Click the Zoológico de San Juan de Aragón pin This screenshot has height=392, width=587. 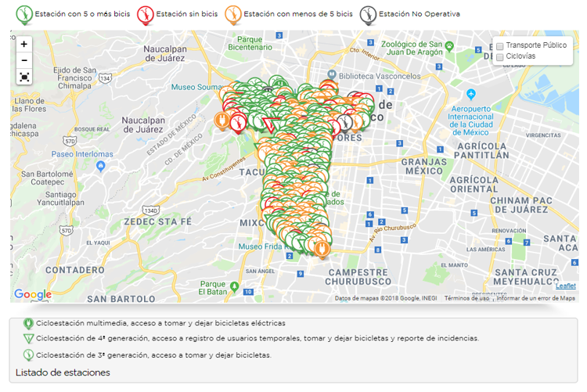click(449, 46)
